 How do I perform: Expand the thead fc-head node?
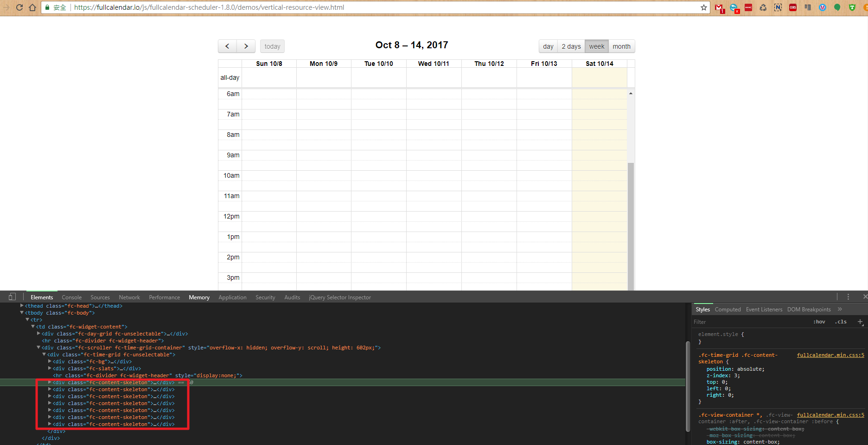pyautogui.click(x=22, y=306)
